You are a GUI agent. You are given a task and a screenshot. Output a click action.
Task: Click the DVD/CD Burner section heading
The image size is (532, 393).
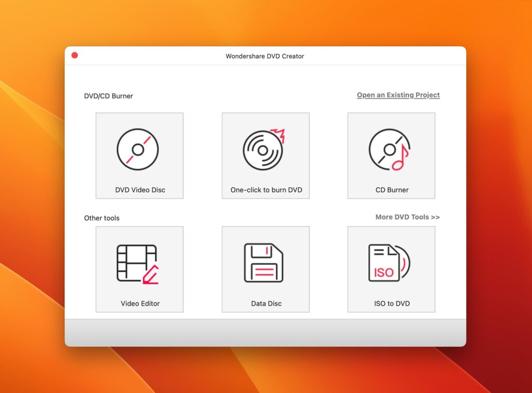[109, 96]
